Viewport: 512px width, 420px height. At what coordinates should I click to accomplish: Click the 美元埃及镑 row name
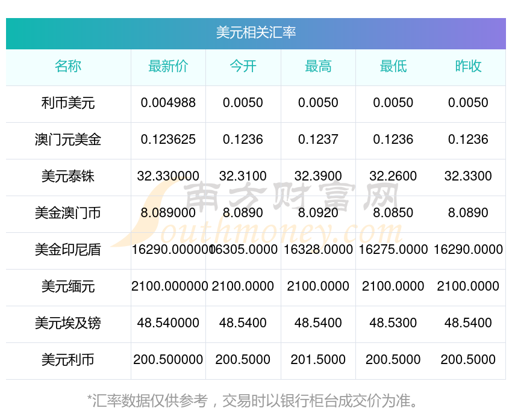click(68, 323)
